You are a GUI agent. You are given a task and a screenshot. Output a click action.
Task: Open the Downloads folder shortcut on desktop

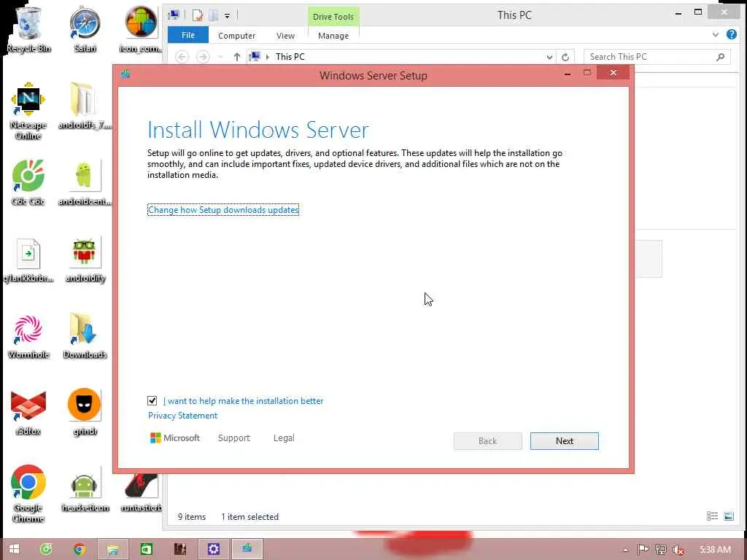85,336
